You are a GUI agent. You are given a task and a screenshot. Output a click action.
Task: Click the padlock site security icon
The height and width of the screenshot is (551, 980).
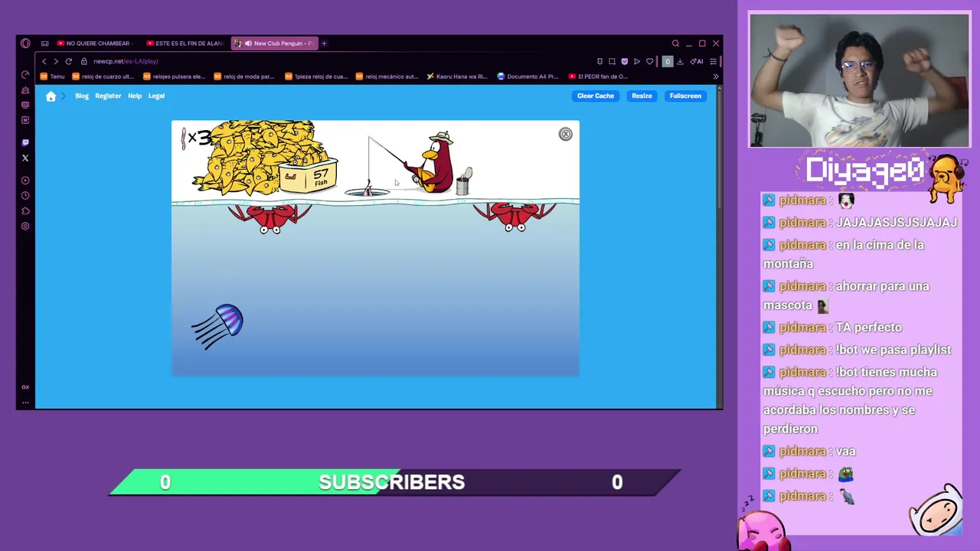(84, 61)
